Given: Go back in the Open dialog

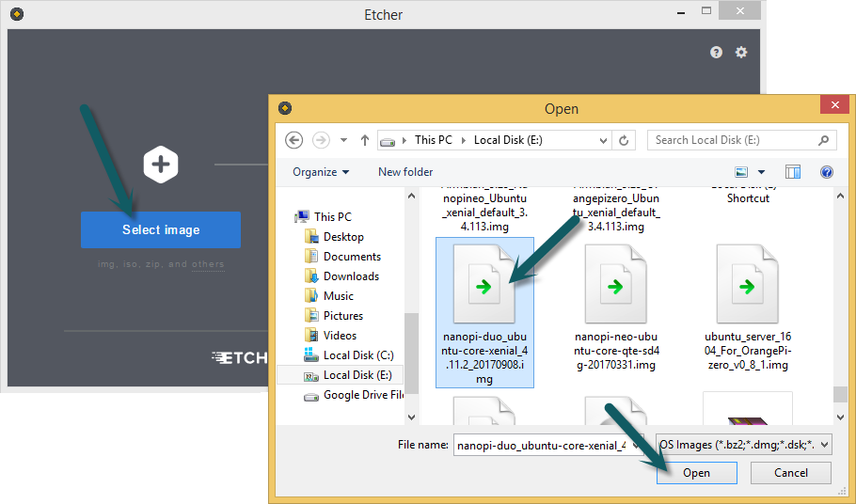Looking at the screenshot, I should pyautogui.click(x=293, y=140).
